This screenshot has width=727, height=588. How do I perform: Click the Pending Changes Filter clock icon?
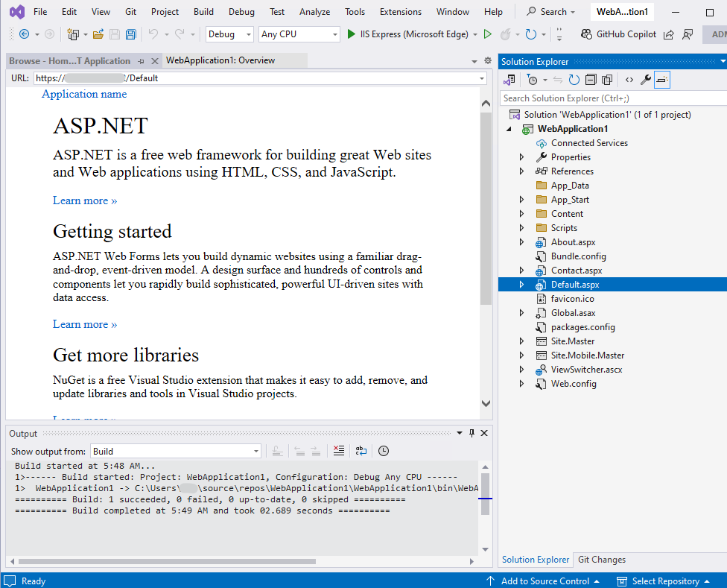tap(533, 80)
